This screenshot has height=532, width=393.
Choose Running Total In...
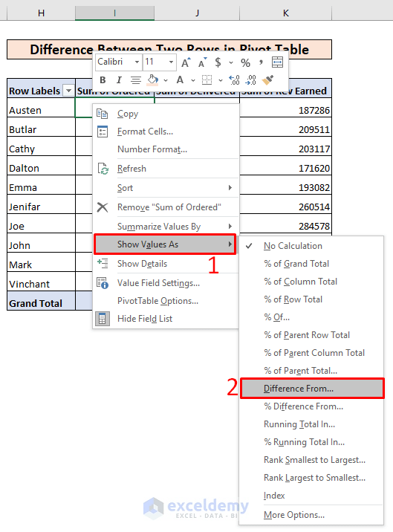pyautogui.click(x=311, y=424)
